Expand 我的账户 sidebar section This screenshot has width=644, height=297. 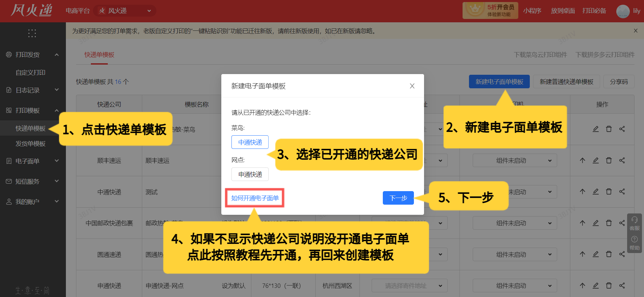(33, 202)
